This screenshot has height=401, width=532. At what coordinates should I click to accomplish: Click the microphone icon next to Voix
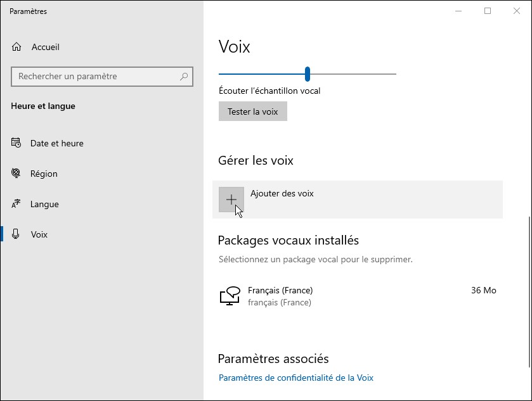coord(16,234)
